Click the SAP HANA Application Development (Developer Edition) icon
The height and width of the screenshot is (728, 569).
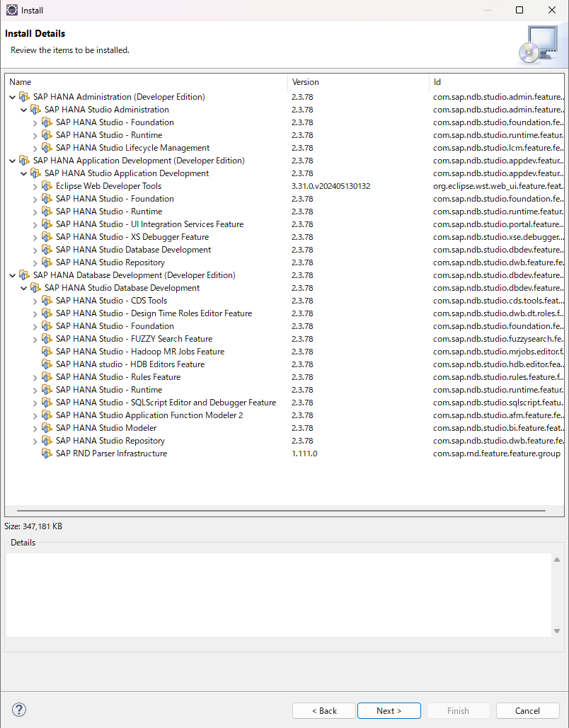point(24,160)
